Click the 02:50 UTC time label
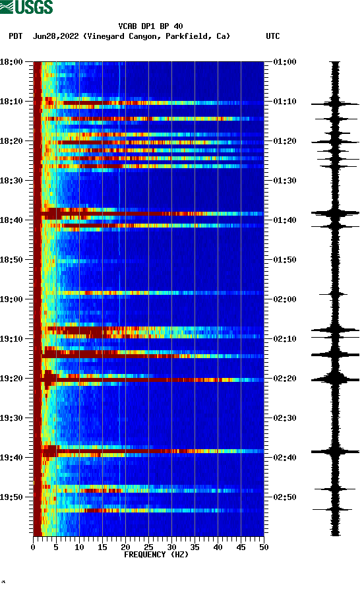364x589 pixels. click(x=285, y=497)
